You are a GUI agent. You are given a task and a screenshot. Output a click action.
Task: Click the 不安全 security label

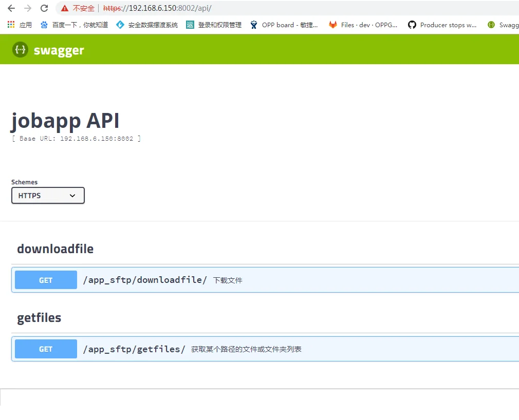(83, 8)
